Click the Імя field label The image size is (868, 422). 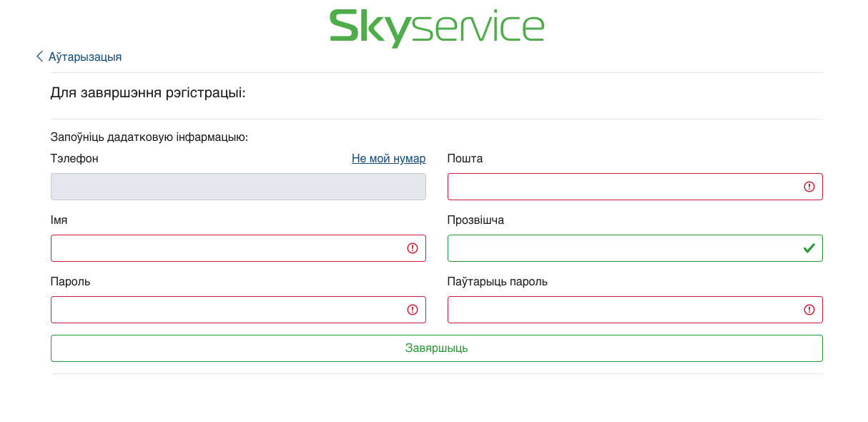point(59,220)
